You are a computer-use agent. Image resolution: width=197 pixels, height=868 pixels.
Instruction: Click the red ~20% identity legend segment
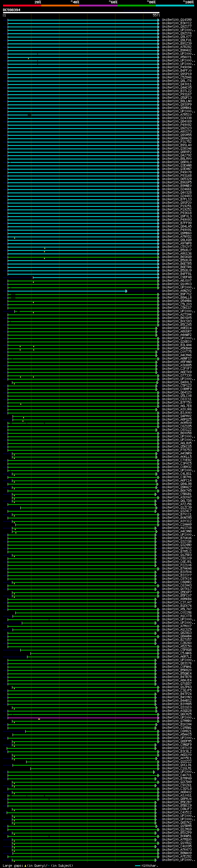click(22, 6)
